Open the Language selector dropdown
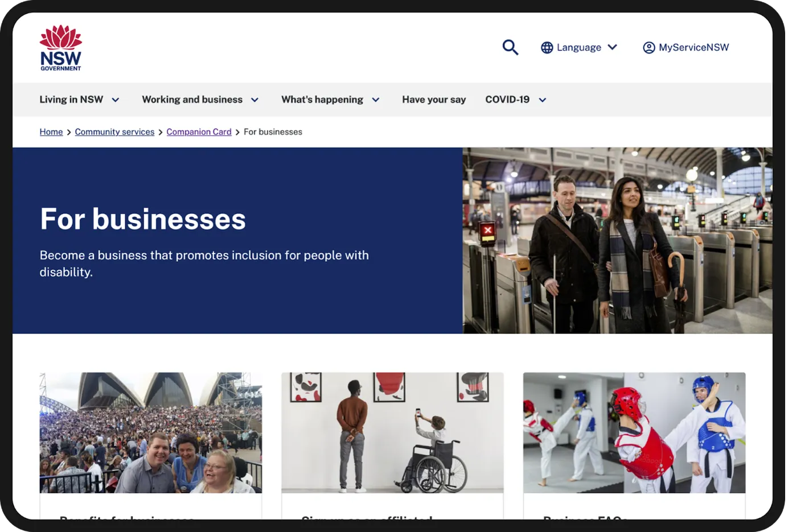This screenshot has width=788, height=532. pos(578,47)
